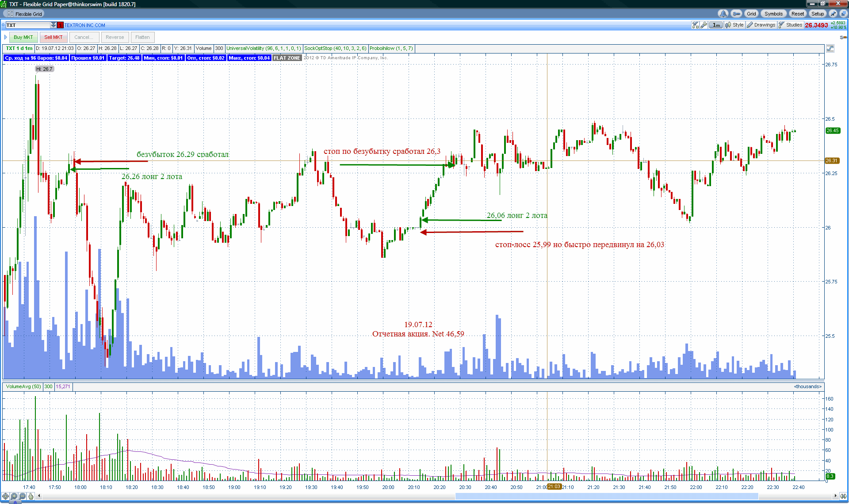
Task: Expand the bottom double-chevron panel handle
Action: [x=15, y=502]
